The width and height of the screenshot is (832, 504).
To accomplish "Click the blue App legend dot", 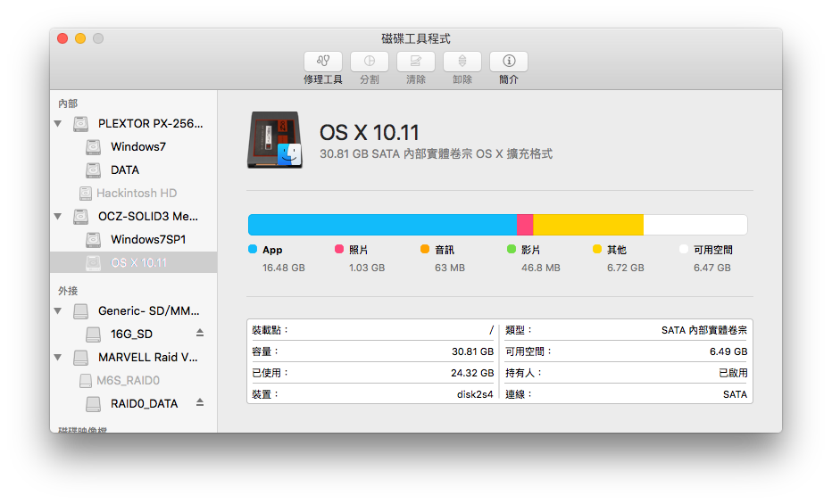I will 253,249.
